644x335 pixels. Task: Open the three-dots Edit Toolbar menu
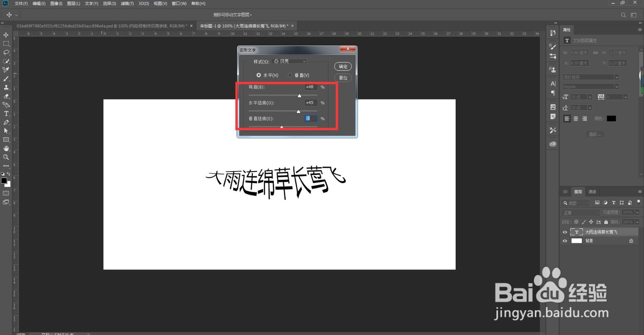pyautogui.click(x=6, y=166)
